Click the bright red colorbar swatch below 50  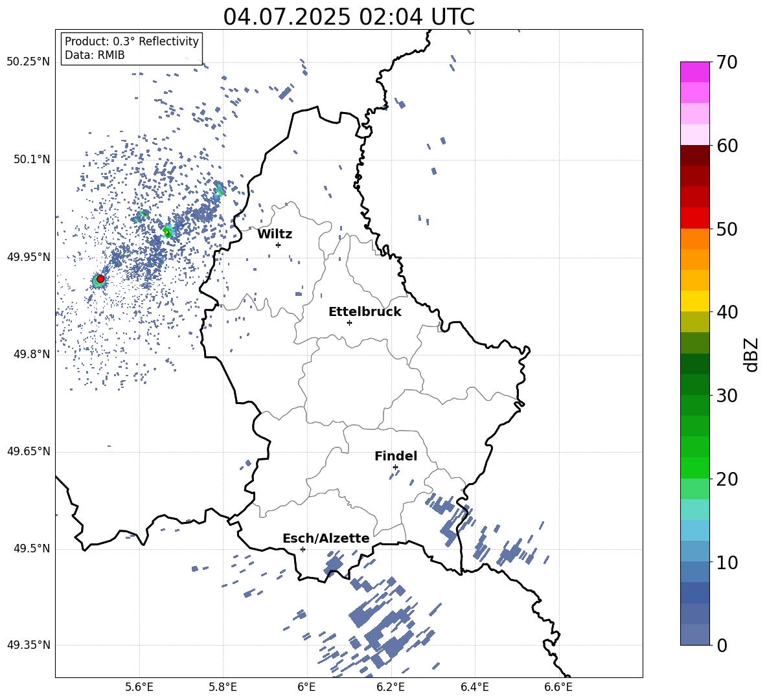694,218
